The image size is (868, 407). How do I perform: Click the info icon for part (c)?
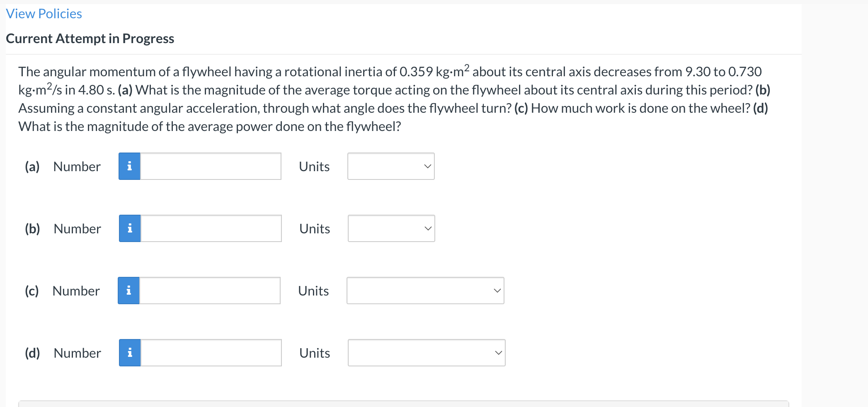pos(129,291)
